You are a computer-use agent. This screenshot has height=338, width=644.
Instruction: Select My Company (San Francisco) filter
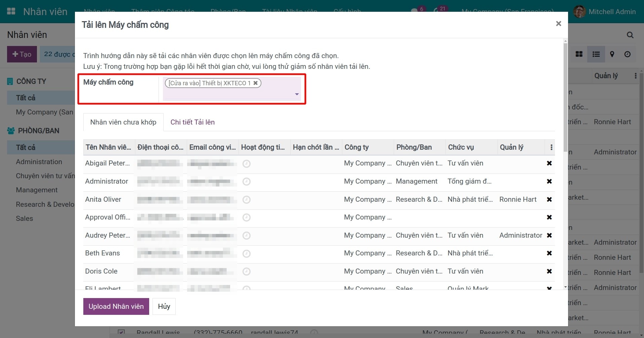pos(44,112)
